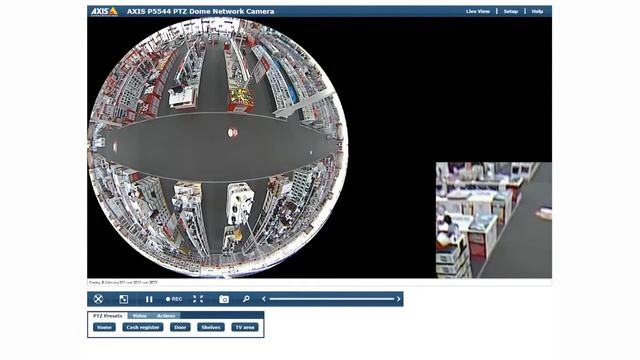Click the center of the fisheye overview image
This screenshot has width=640, height=360.
[x=218, y=148]
